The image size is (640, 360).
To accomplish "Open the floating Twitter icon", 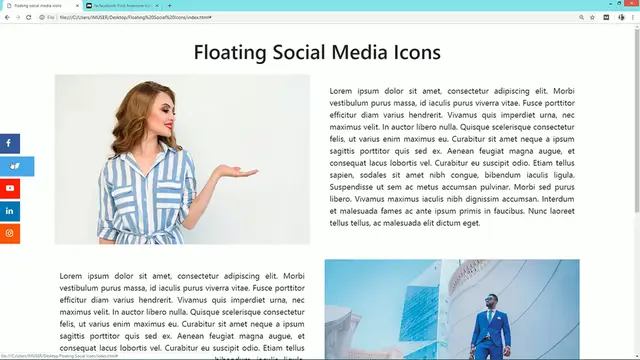I will click(17, 166).
